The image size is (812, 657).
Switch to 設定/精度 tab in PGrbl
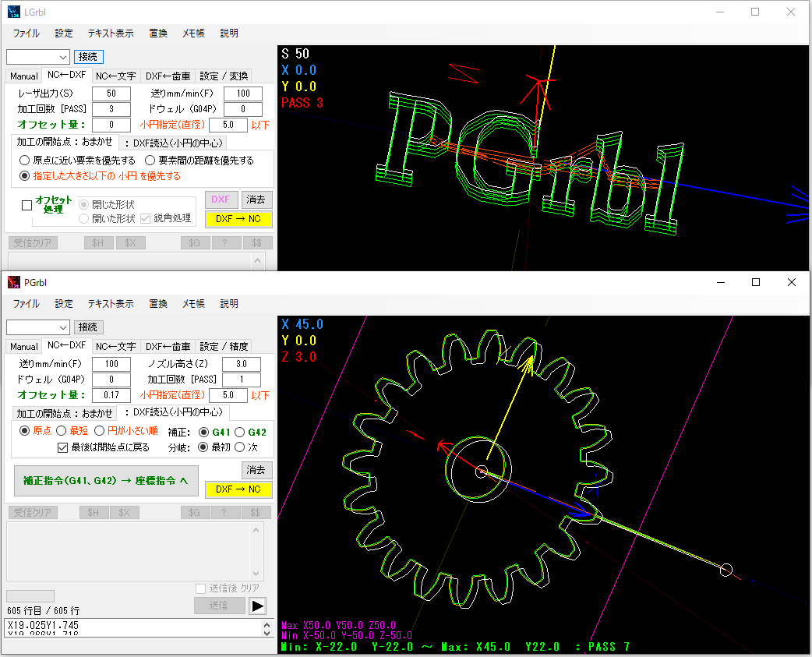click(x=224, y=346)
